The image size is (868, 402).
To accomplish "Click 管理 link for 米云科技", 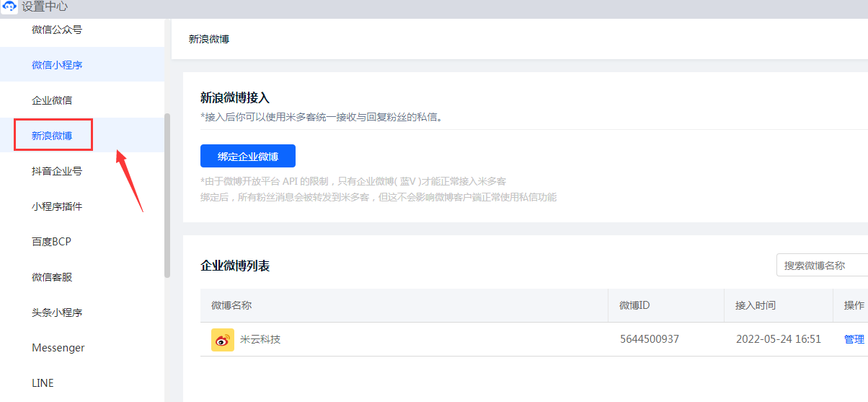I will point(854,339).
